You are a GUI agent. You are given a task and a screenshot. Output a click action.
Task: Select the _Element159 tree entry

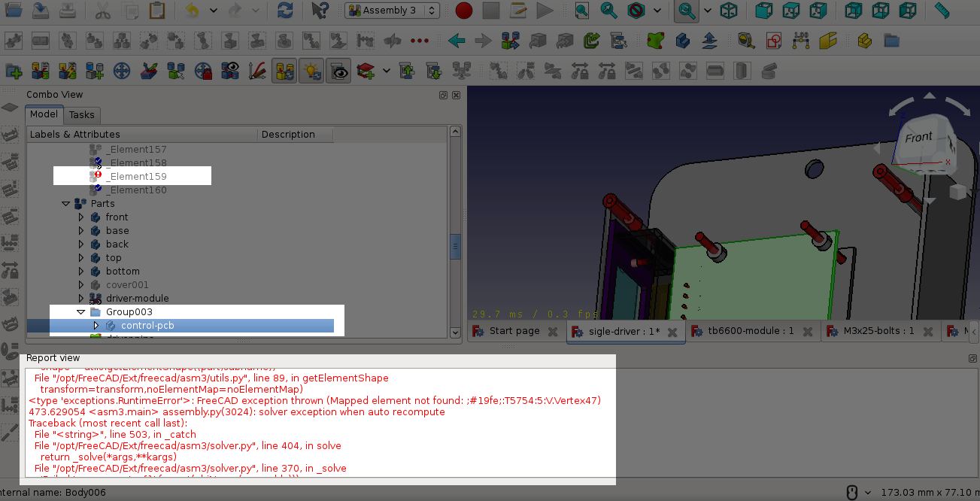(x=138, y=175)
